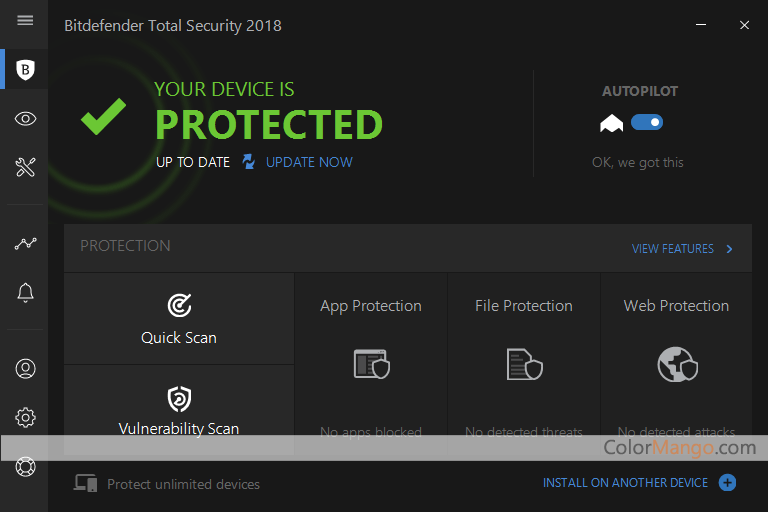Click the devices icon beside Protect unlimited devices
The image size is (768, 512).
click(x=86, y=483)
